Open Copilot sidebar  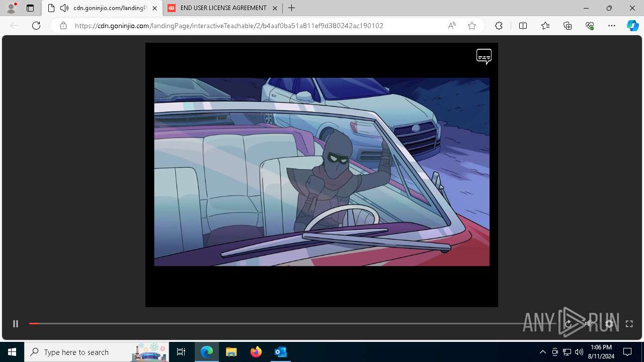pos(632,26)
